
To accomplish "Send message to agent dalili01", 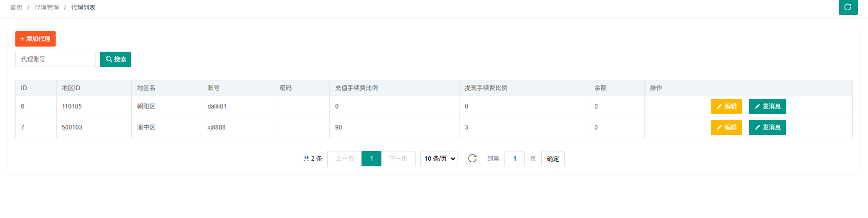I will [x=767, y=106].
